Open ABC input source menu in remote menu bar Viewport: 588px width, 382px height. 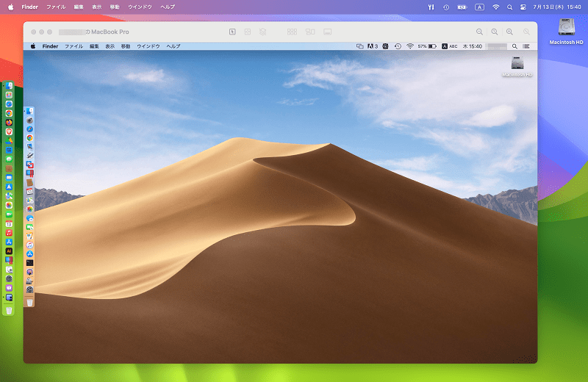(449, 46)
